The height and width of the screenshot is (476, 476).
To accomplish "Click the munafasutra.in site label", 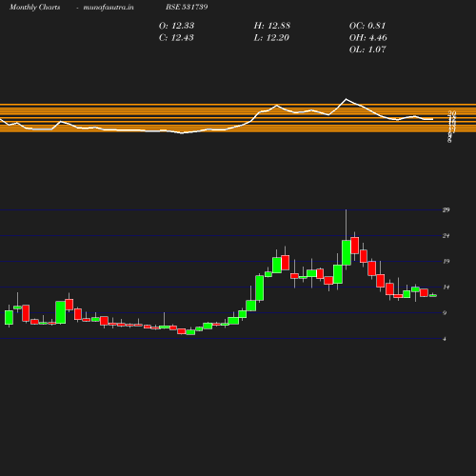I will pos(109,8).
